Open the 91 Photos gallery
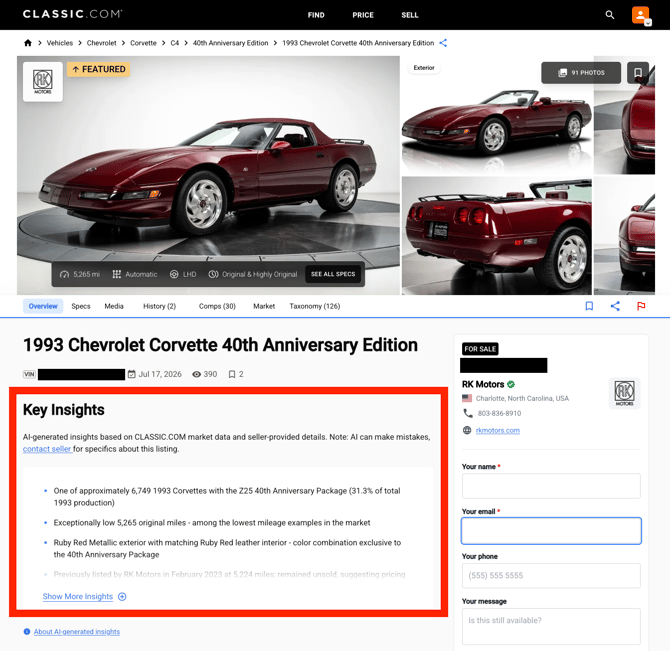 [x=581, y=73]
